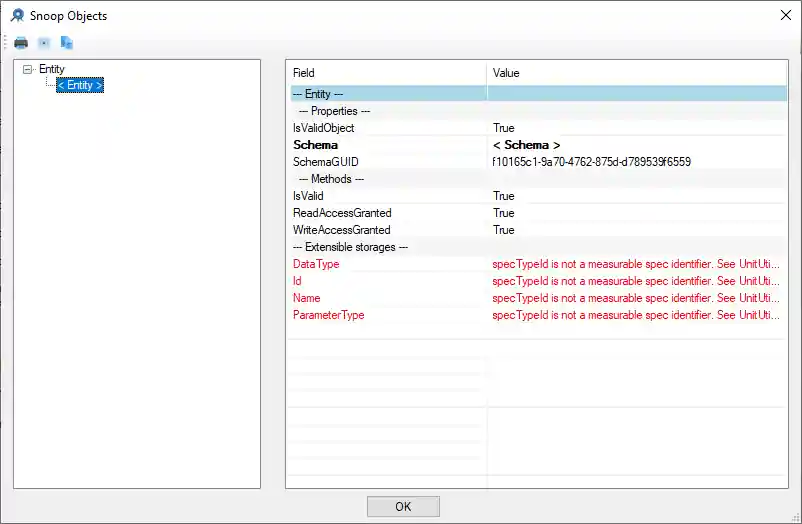
Task: Close the Snoop Objects dialog
Action: [x=783, y=15]
